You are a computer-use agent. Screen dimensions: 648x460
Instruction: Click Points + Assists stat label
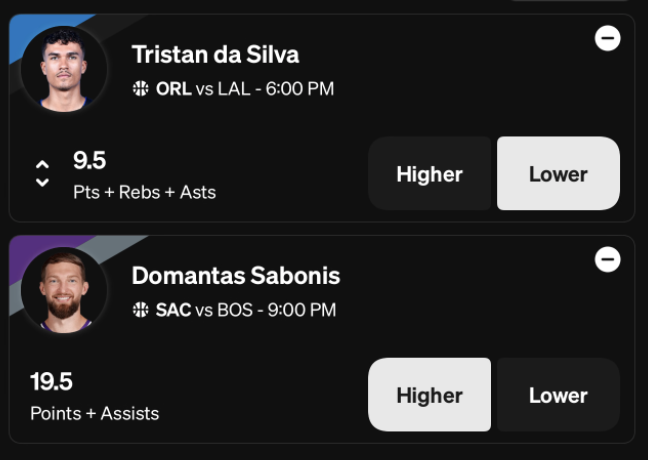95,413
